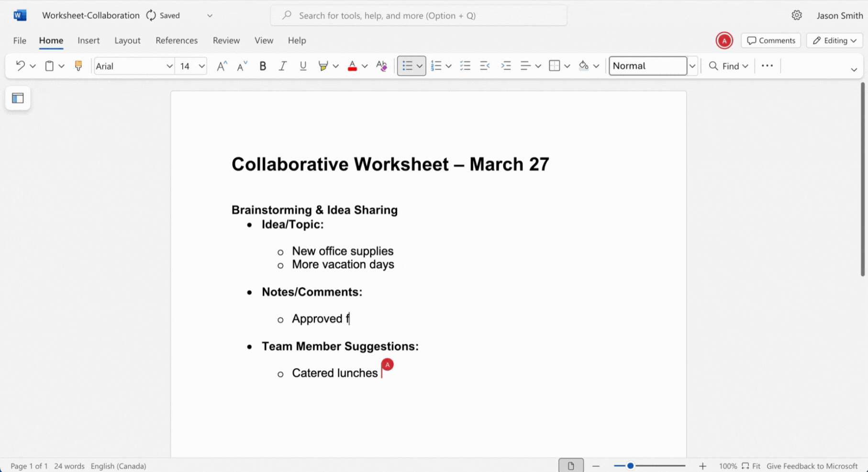
Task: Click the Decrease Indent icon
Action: pos(485,66)
